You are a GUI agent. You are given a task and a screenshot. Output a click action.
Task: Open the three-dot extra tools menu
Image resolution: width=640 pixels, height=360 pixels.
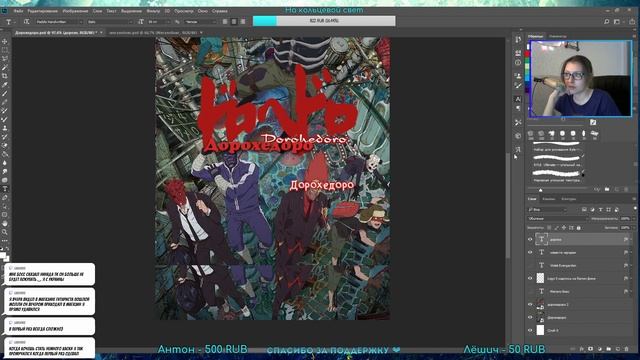pyautogui.click(x=5, y=241)
